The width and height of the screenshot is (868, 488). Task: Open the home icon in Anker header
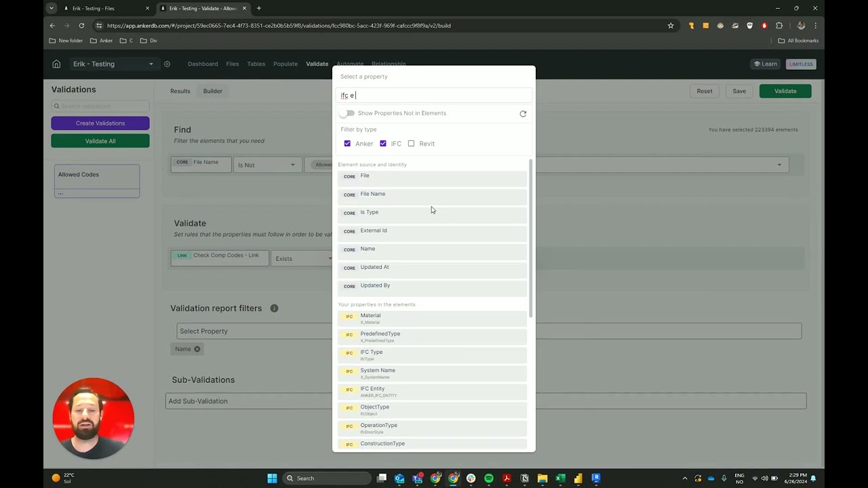point(56,64)
